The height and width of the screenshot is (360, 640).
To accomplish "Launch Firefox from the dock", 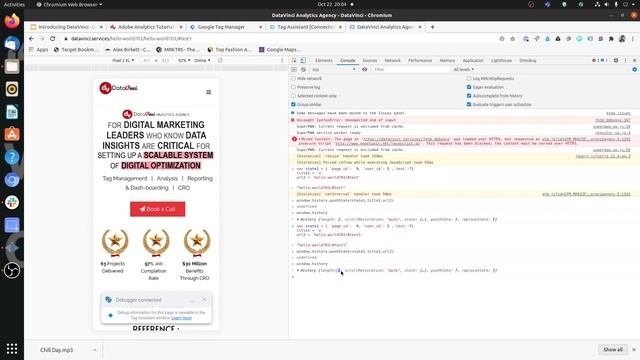I will [12, 21].
